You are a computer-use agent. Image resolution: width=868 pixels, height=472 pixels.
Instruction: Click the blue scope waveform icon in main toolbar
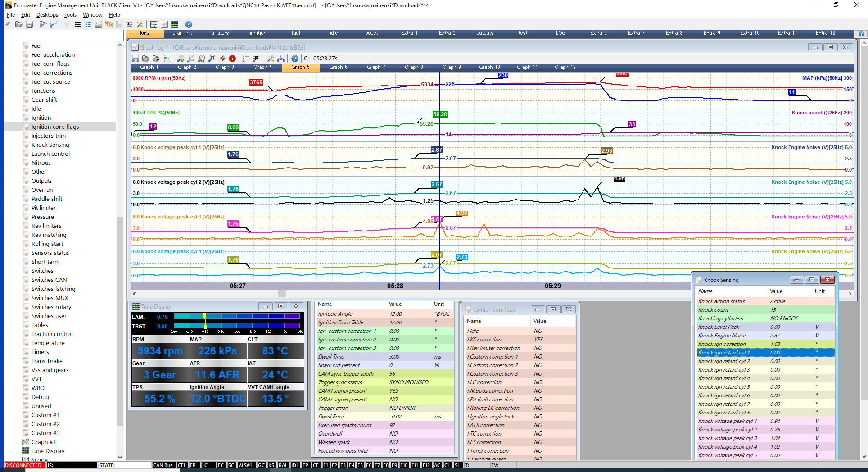pyautogui.click(x=154, y=24)
